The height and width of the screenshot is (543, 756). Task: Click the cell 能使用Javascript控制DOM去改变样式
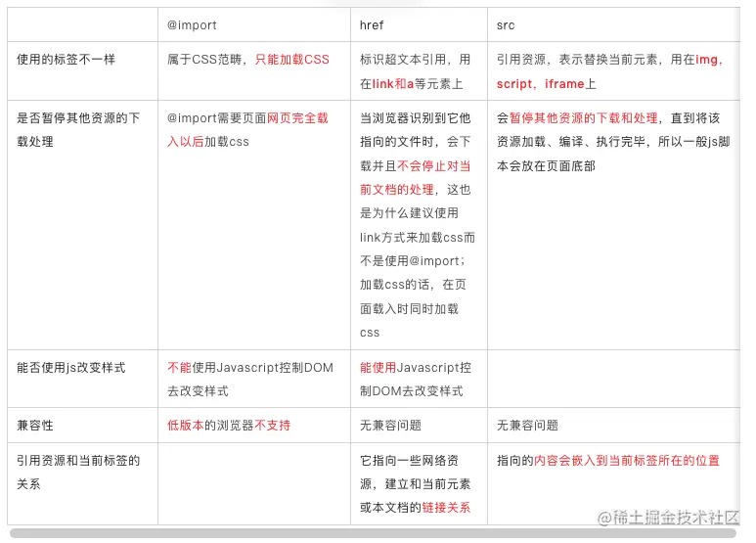pyautogui.click(x=419, y=379)
